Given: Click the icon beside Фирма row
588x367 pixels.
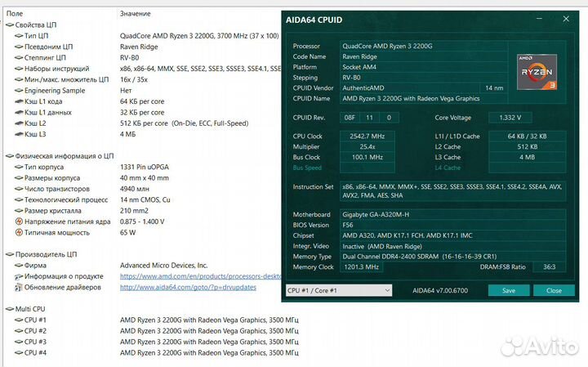Looking at the screenshot, I should [x=19, y=266].
